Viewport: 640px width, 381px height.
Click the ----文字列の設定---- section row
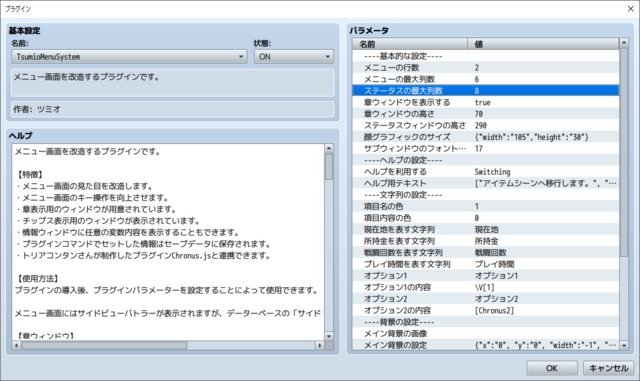click(x=486, y=195)
